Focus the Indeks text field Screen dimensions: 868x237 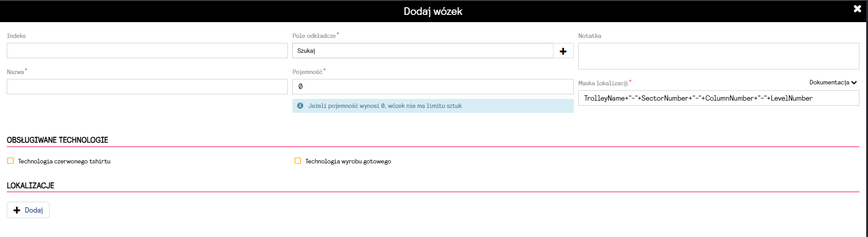[x=147, y=51]
